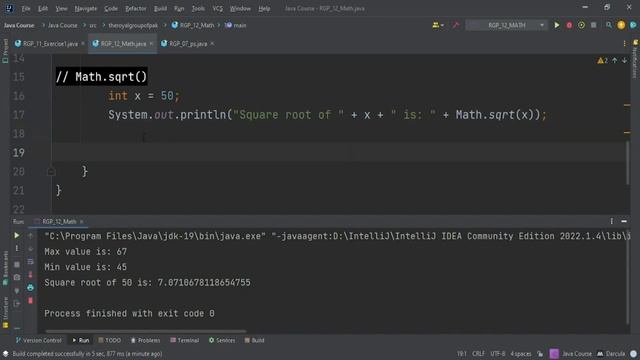Image resolution: width=640 pixels, height=360 pixels.
Task: Click the Stop square in main toolbar
Action: (x=593, y=25)
